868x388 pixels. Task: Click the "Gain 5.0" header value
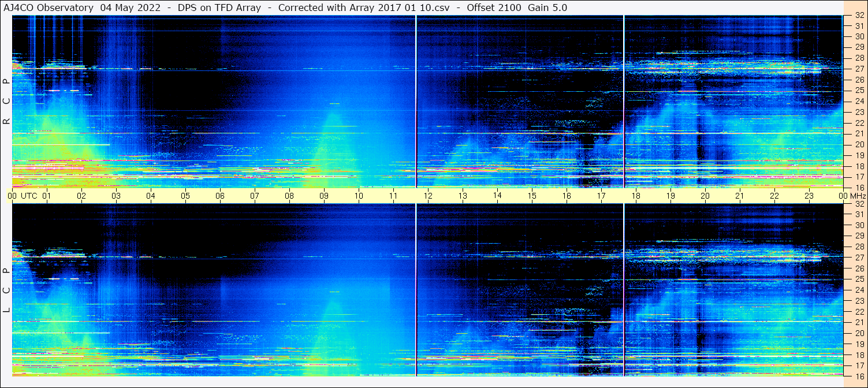click(x=547, y=8)
